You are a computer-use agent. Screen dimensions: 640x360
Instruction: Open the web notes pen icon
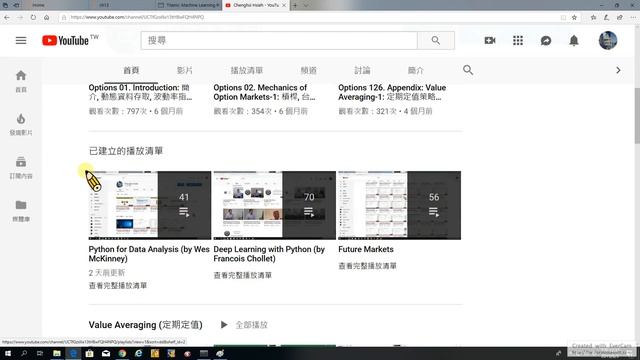click(x=607, y=17)
